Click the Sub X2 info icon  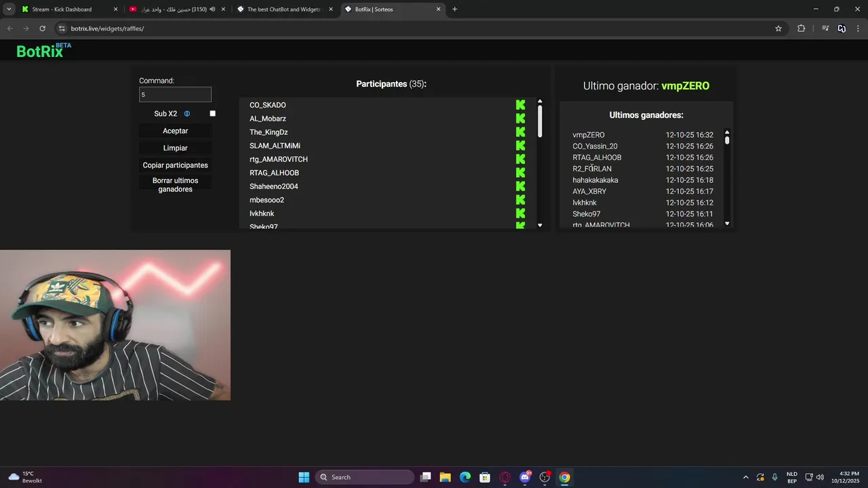187,114
